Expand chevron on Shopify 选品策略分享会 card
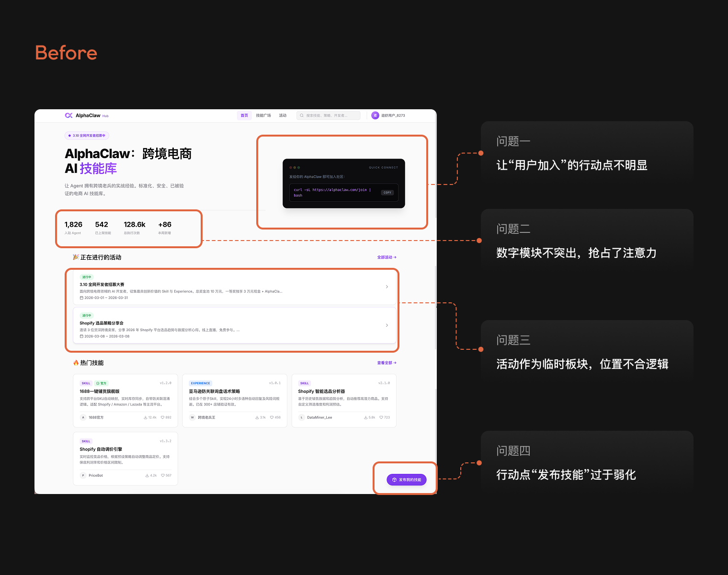Viewport: 728px width, 575px height. point(387,325)
